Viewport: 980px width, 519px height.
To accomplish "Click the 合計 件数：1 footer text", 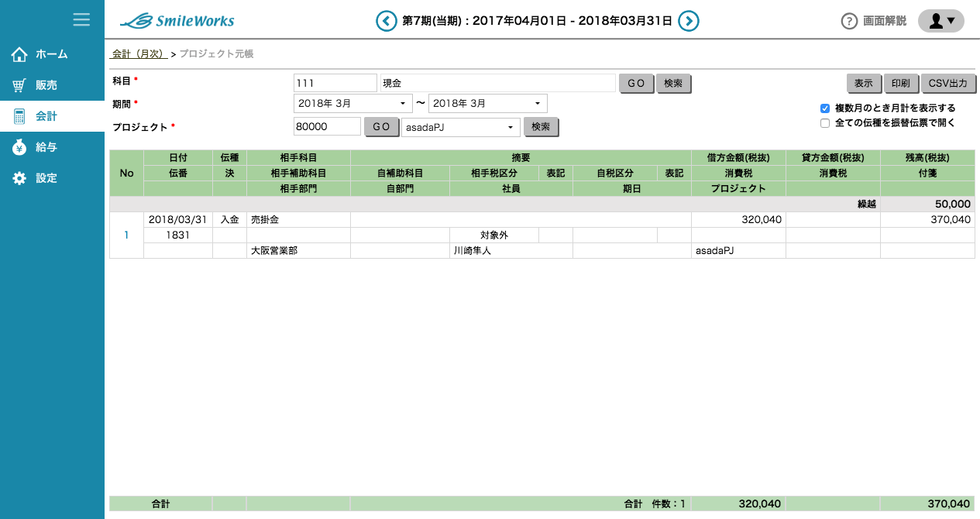I will pos(655,504).
